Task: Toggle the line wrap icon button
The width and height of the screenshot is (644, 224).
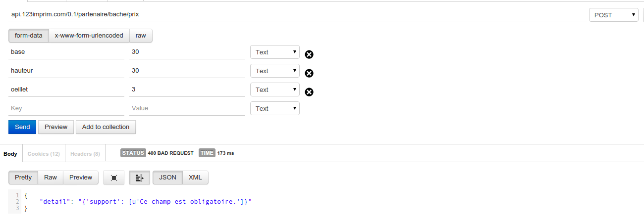Action: click(140, 178)
